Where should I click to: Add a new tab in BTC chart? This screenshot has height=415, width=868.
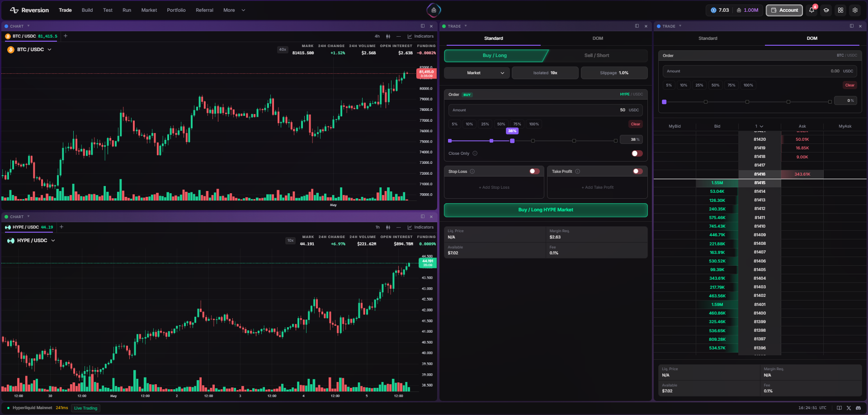pos(66,36)
